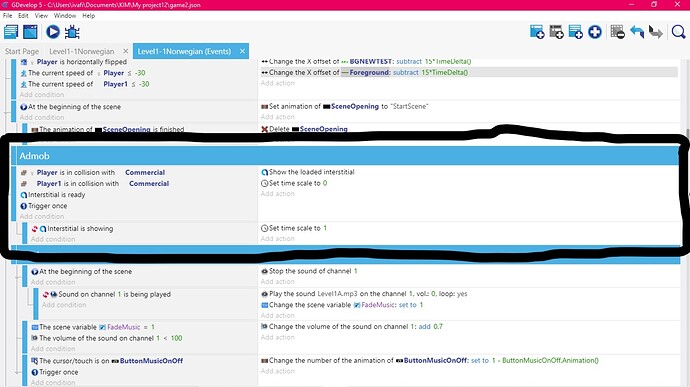Choose and add an event type
This screenshot has width=690, height=387.
(x=595, y=32)
